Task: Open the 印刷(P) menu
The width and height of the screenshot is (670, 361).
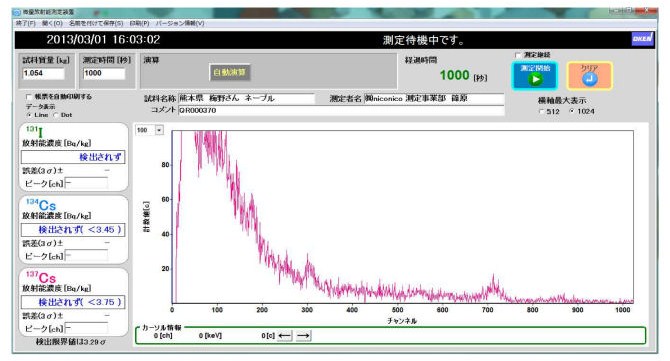Action: point(139,23)
